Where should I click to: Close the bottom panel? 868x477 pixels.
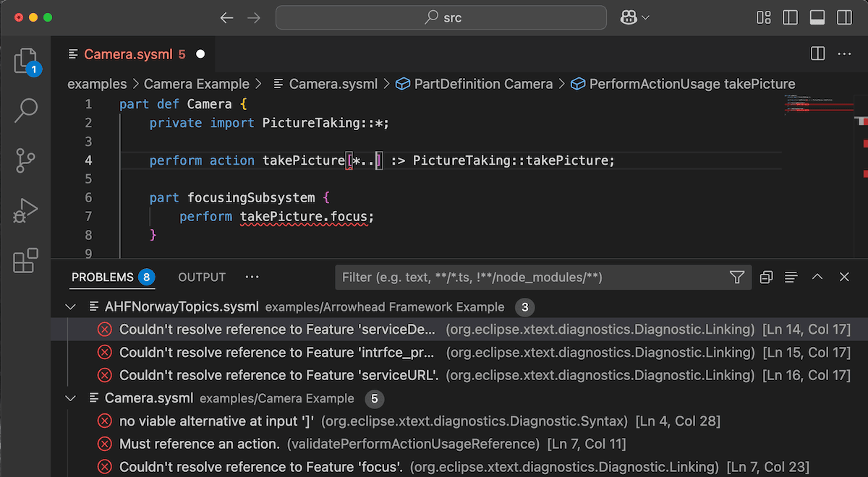(x=844, y=277)
